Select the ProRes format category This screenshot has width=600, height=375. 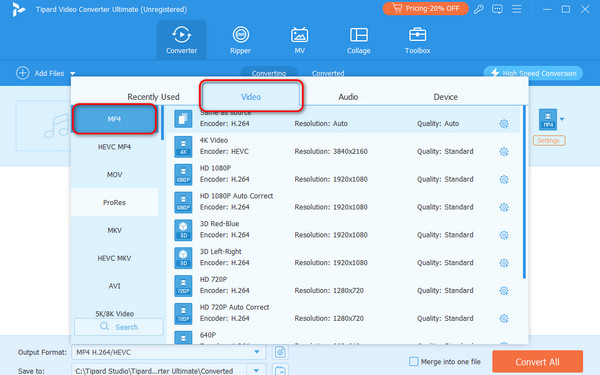coord(114,202)
